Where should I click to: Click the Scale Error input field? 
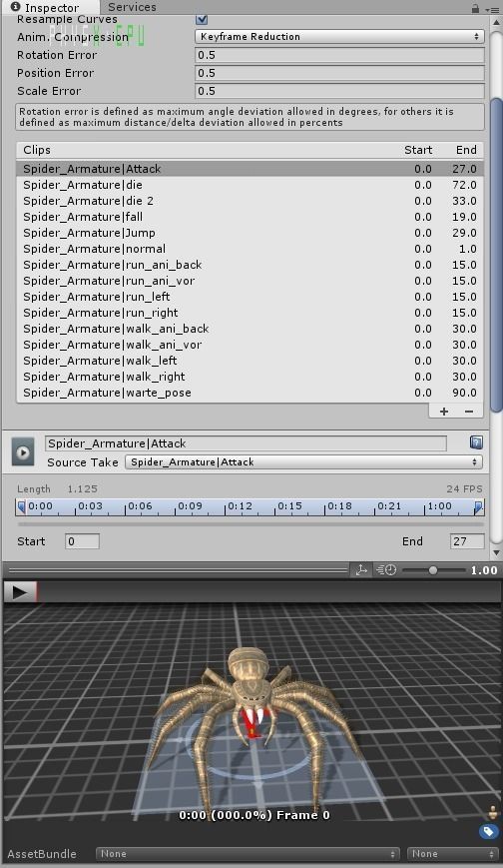pyautogui.click(x=339, y=91)
